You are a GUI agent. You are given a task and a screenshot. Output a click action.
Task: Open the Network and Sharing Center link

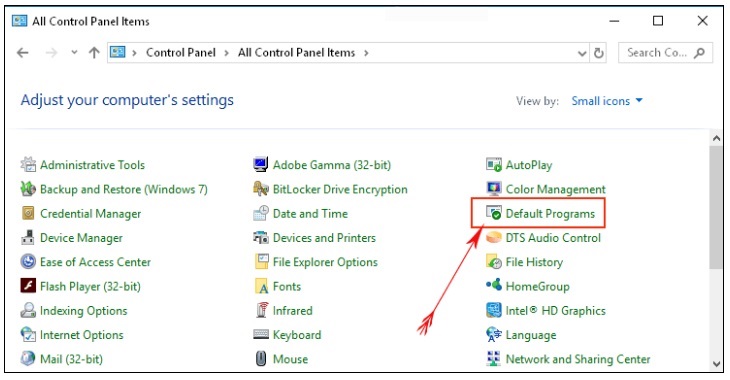[578, 359]
